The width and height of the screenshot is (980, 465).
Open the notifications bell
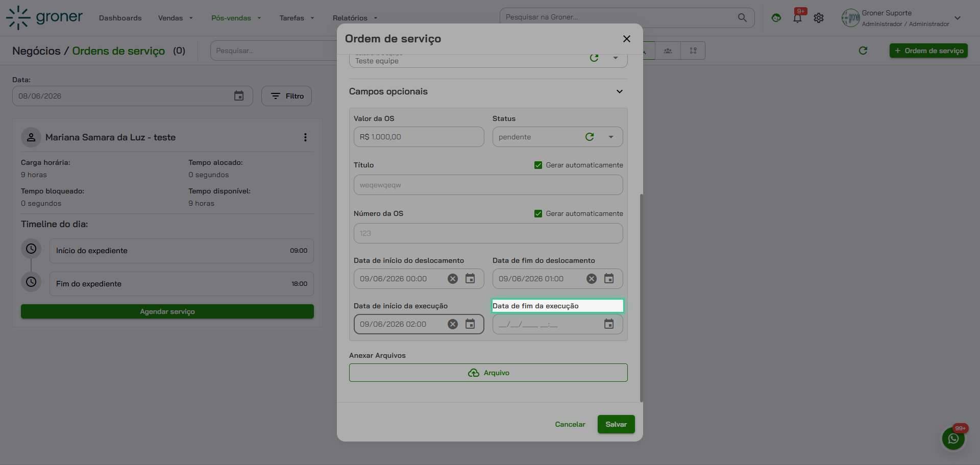coord(797,18)
